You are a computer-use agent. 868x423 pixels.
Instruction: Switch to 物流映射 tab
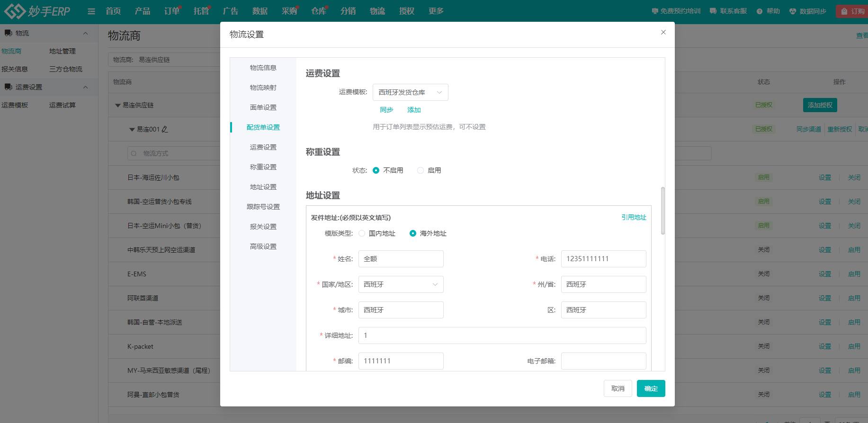[263, 88]
